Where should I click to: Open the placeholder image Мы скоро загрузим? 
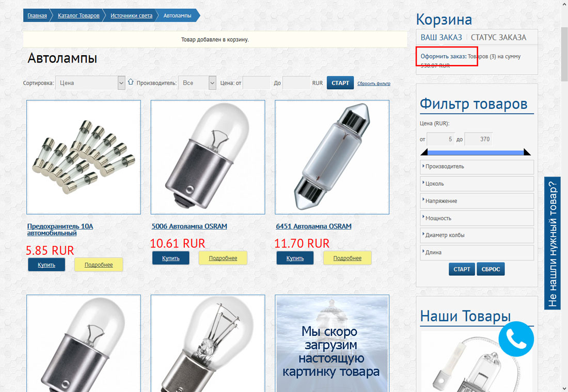click(332, 344)
